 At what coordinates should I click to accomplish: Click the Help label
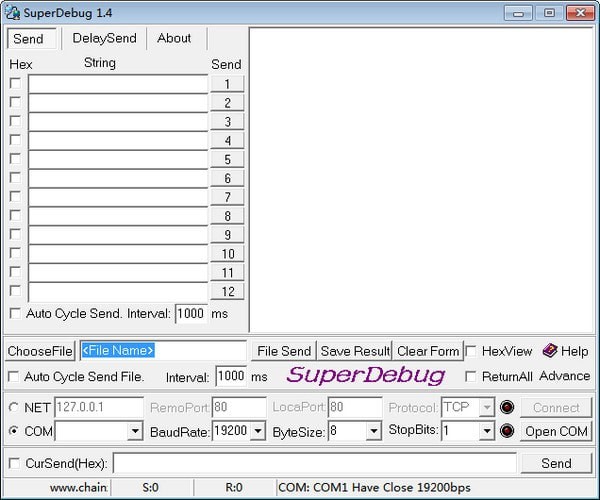pos(574,351)
